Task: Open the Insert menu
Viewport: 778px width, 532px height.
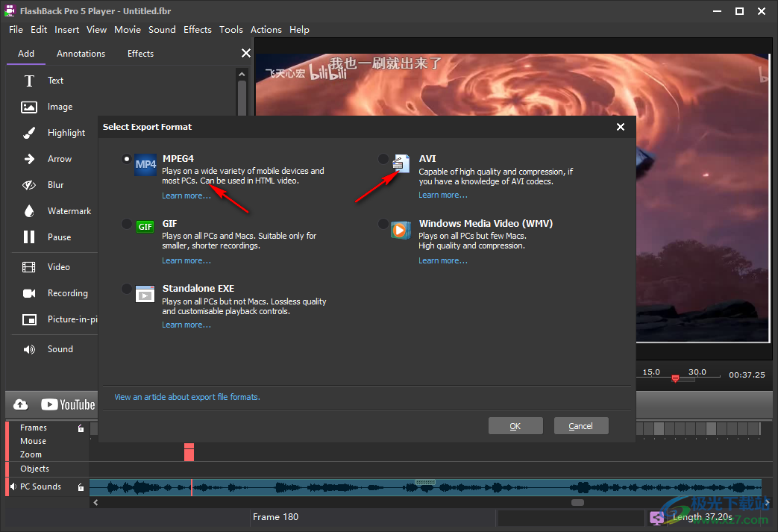Action: [x=67, y=30]
